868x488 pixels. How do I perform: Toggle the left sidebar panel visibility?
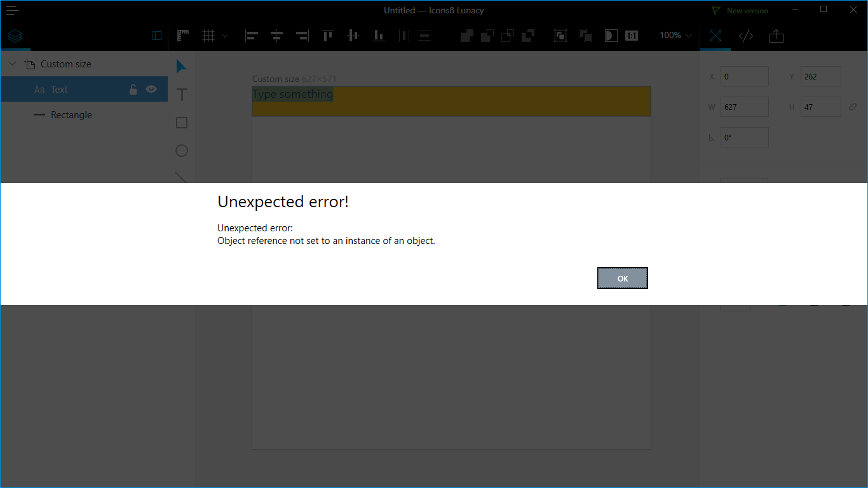[x=157, y=36]
